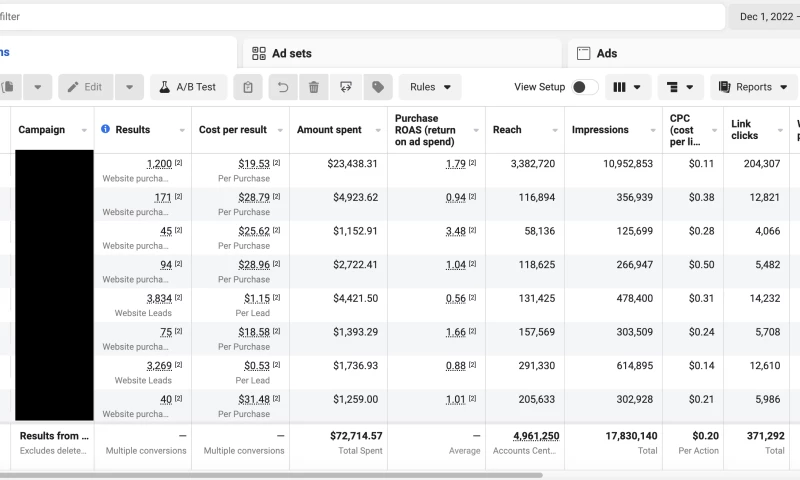Click the $72,714.57 Total Spent value

[x=356, y=436]
